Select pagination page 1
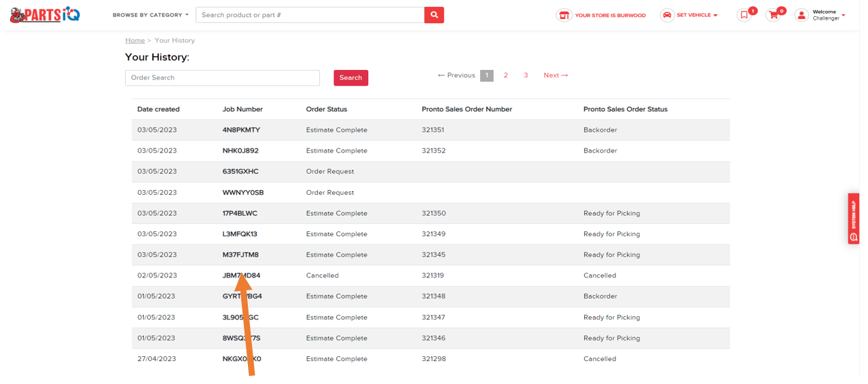 click(x=486, y=75)
